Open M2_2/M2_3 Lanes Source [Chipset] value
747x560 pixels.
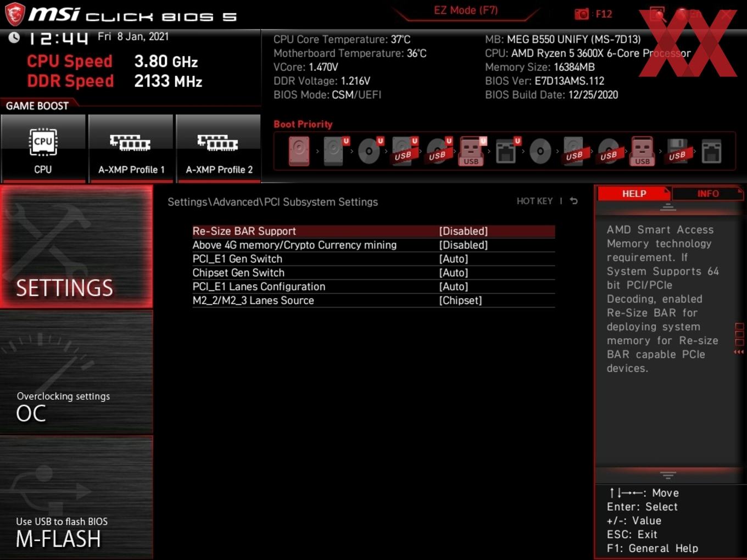point(460,300)
